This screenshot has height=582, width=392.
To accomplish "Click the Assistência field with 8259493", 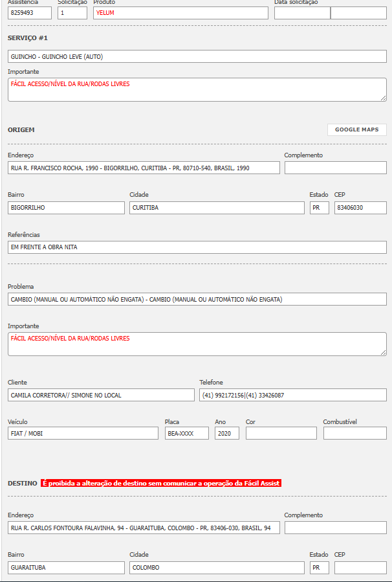I will pyautogui.click(x=30, y=13).
